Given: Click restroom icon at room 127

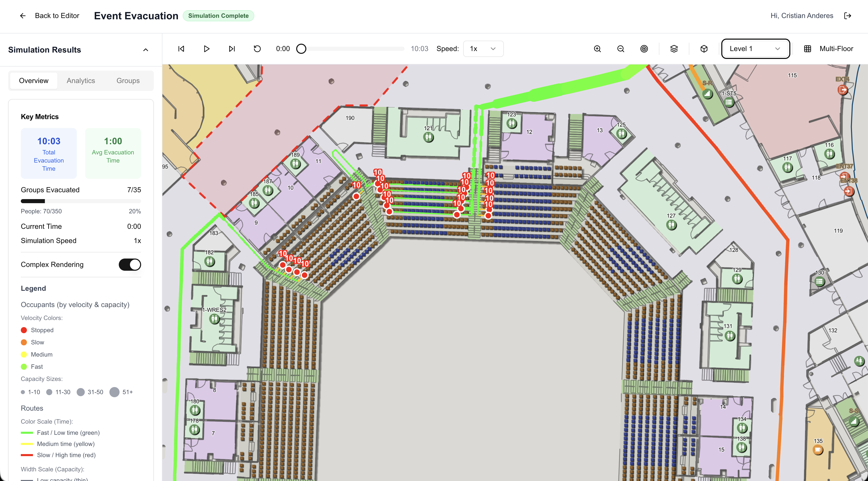Looking at the screenshot, I should (671, 225).
